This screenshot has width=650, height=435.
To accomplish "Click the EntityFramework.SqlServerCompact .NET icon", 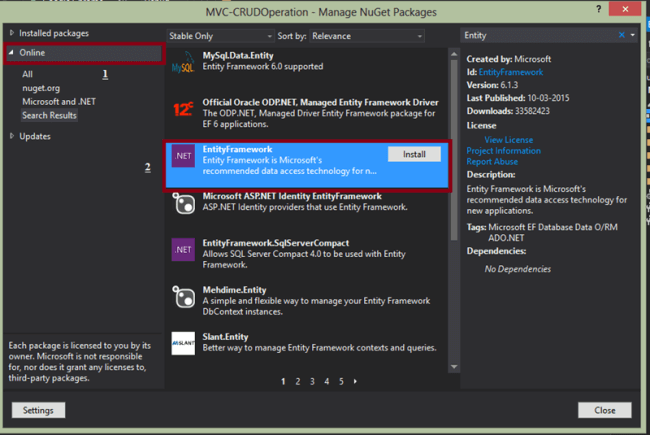I will pyautogui.click(x=183, y=250).
